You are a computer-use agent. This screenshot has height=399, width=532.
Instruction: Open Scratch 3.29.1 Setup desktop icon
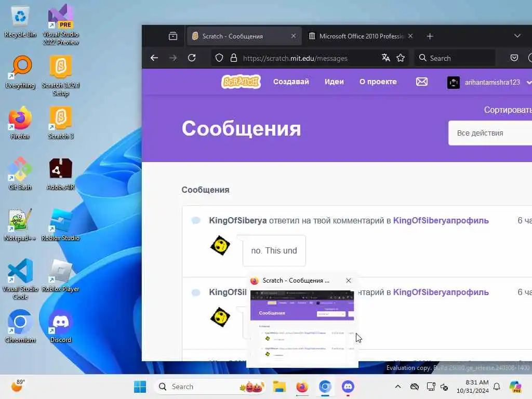tap(60, 76)
